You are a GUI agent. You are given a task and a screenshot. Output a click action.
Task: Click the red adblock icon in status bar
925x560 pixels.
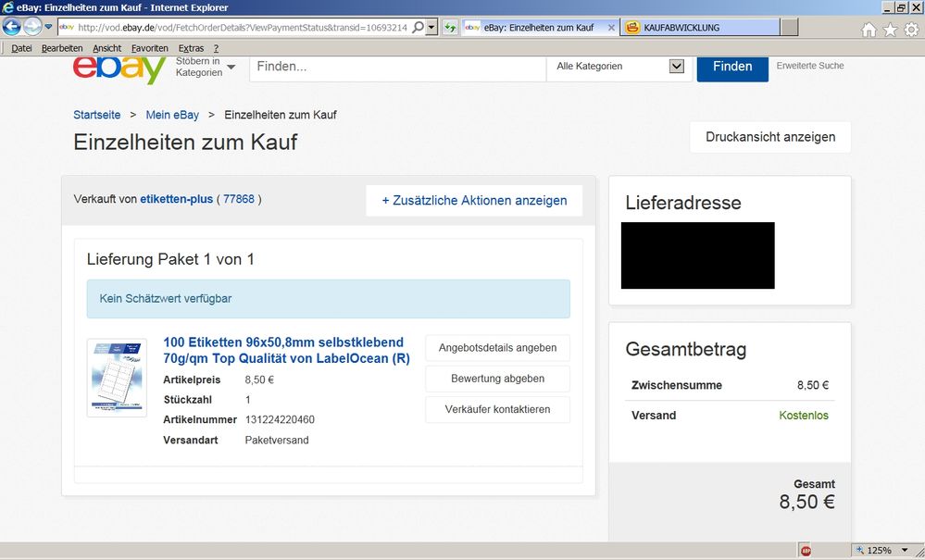pyautogui.click(x=806, y=551)
